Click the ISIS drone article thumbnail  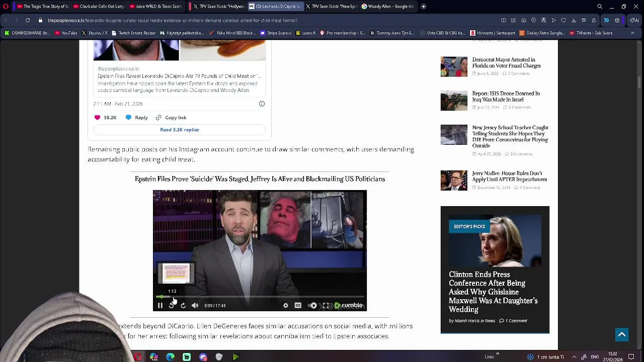[454, 101]
